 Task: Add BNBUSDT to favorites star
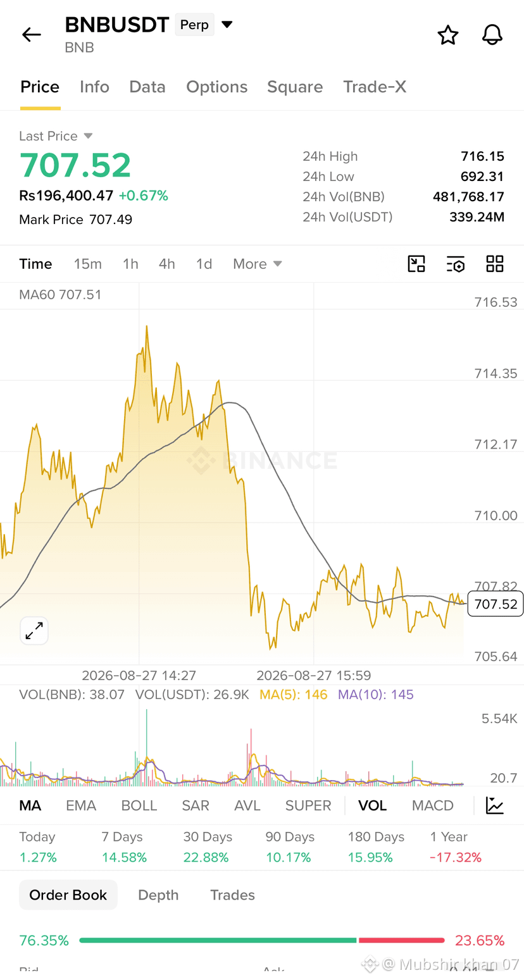448,35
